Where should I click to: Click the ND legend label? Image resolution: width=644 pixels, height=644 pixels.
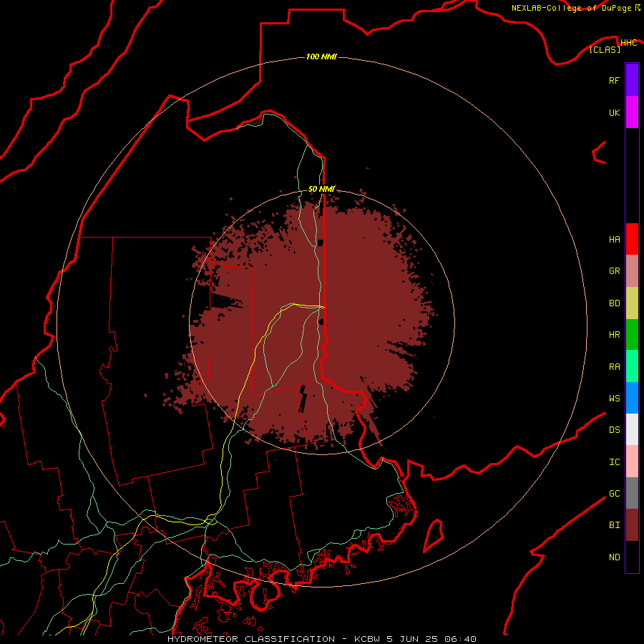(x=614, y=557)
